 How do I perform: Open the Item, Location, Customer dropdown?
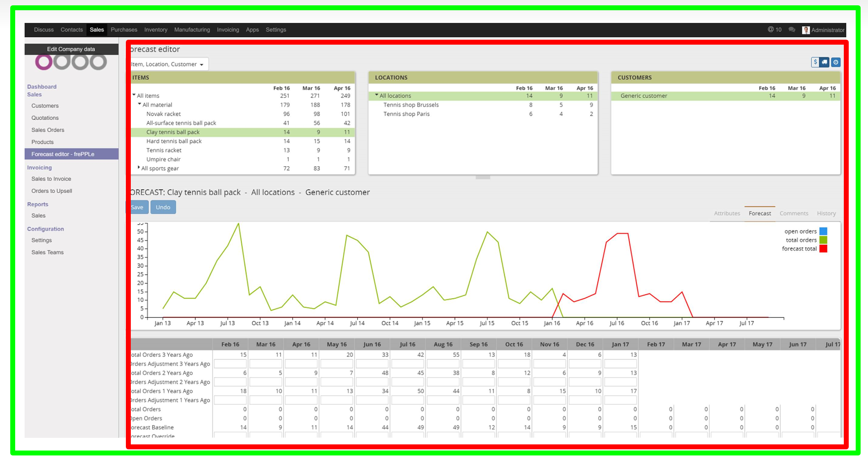point(166,64)
